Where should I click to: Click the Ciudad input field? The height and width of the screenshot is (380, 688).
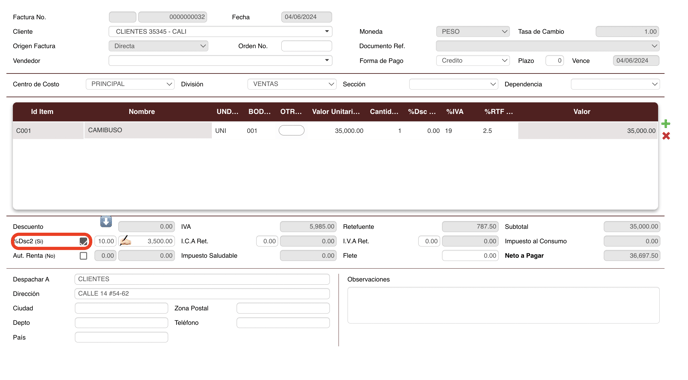[x=122, y=308]
